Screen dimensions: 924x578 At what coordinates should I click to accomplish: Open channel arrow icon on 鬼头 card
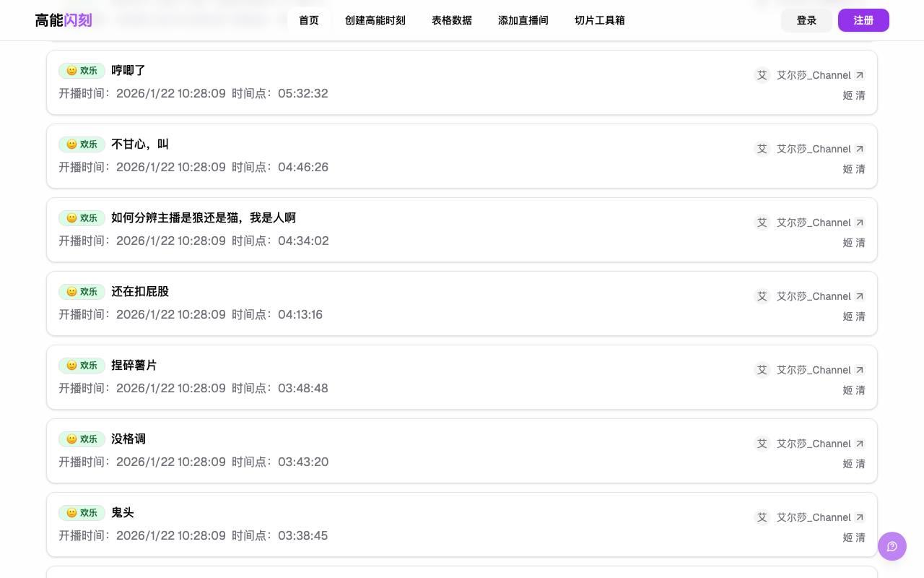coord(860,517)
